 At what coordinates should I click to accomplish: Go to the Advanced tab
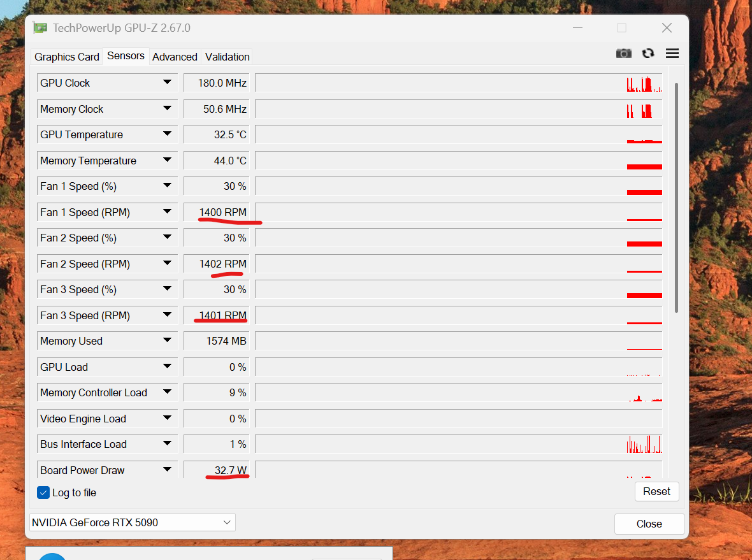point(175,57)
